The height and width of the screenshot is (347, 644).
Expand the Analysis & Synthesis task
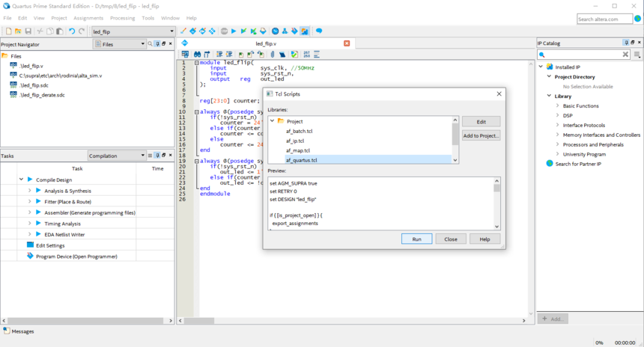point(29,191)
